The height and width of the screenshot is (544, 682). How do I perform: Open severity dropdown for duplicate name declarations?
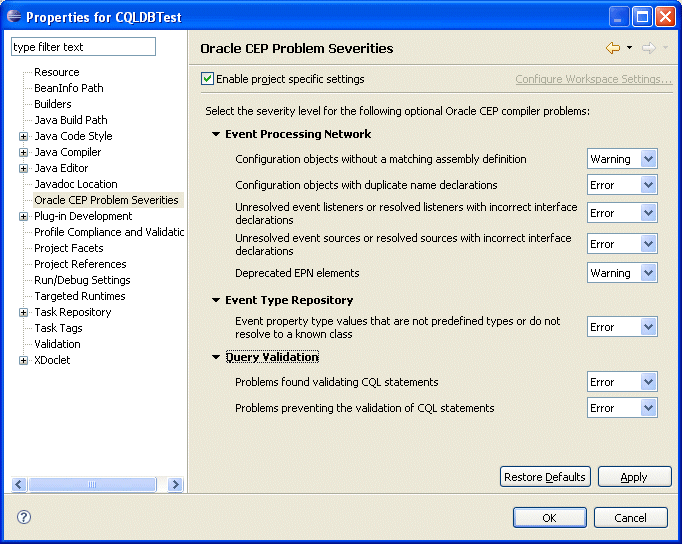tap(622, 185)
